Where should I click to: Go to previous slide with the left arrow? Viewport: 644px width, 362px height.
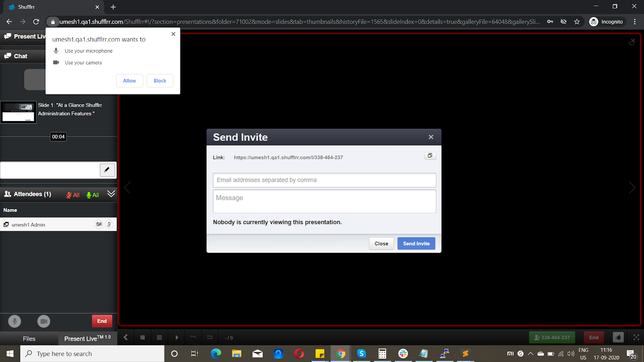[127, 187]
